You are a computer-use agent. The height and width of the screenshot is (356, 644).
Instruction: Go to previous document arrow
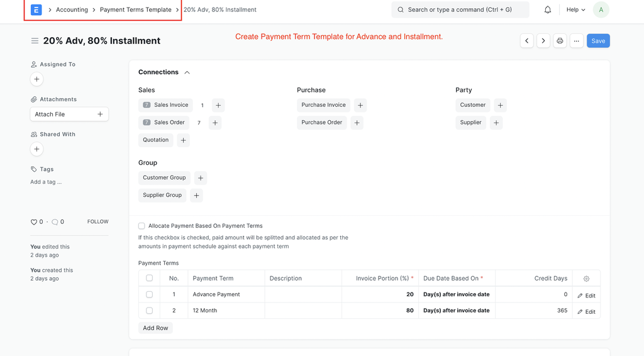point(527,41)
